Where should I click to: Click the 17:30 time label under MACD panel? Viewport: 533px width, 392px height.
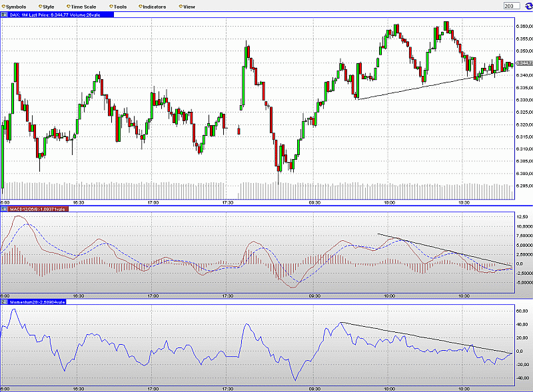pyautogui.click(x=227, y=296)
